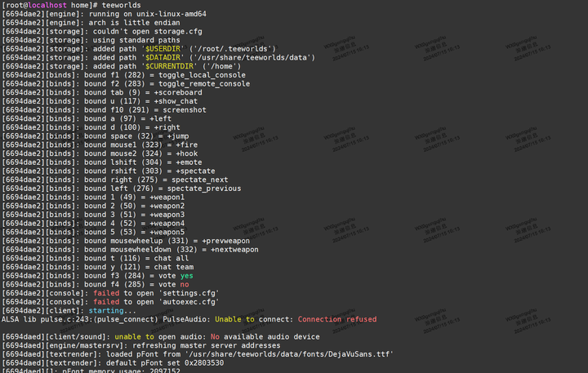Click the '+fire' mouse1 bind line
Viewport: 588px width, 373px height.
tap(100, 144)
